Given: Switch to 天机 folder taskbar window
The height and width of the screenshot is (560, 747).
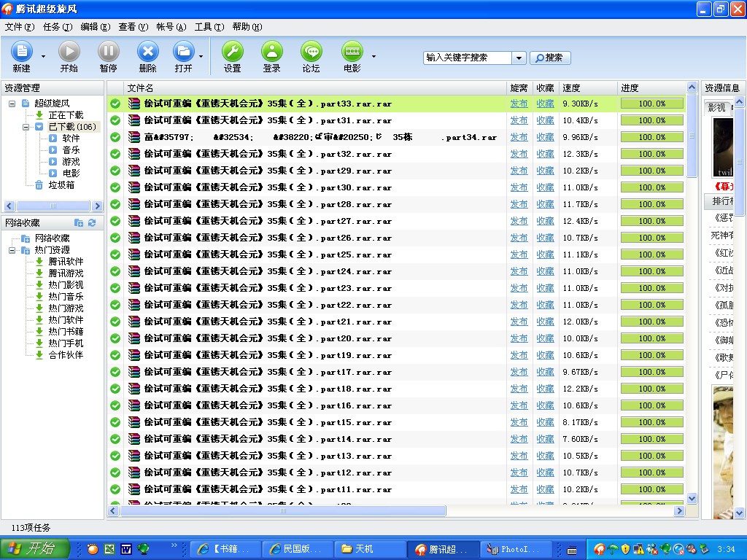Looking at the screenshot, I should [370, 550].
